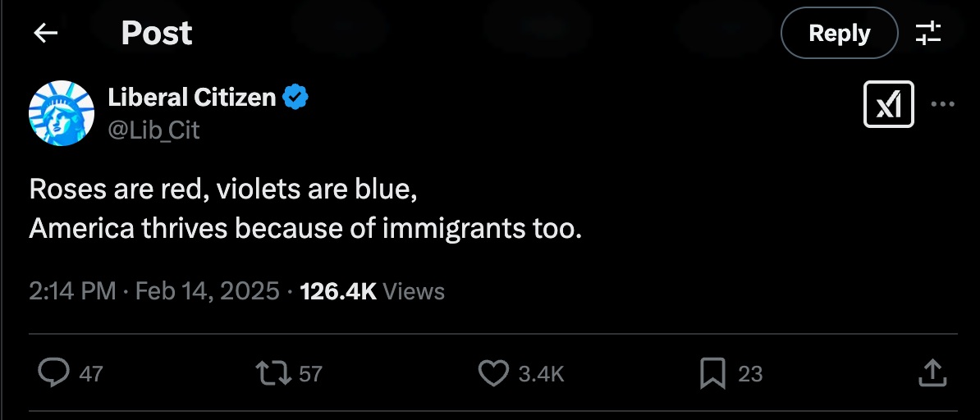Toggle the heart Like icon
The height and width of the screenshot is (420, 980).
tap(493, 373)
